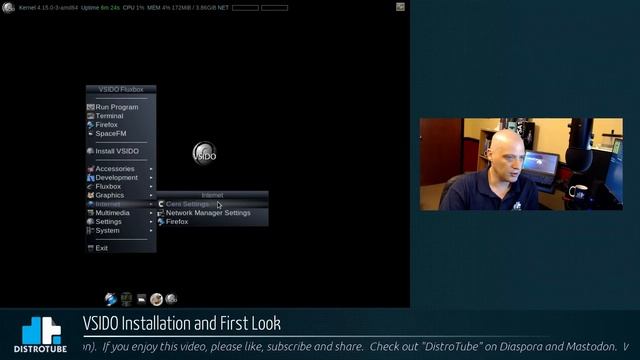Click the Run Program icon in the Fluxbox menu
This screenshot has height=360, width=640.
91,107
